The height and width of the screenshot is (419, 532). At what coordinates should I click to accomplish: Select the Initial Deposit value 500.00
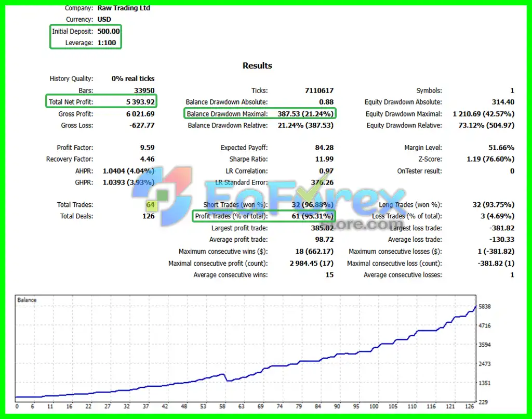(x=109, y=31)
